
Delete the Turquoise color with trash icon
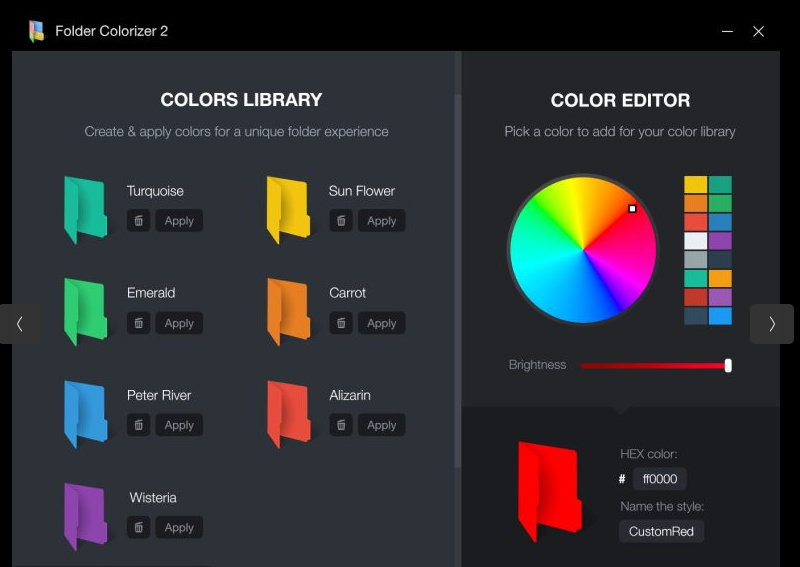coord(139,221)
